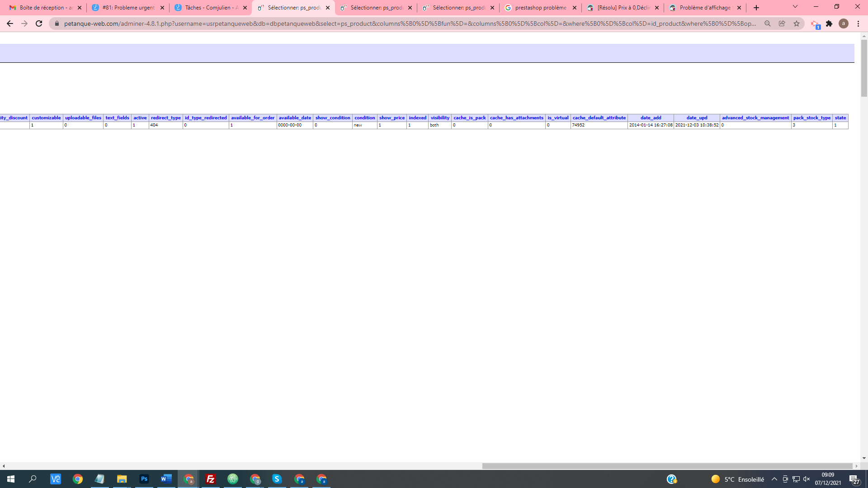Open a new browser tab
The width and height of the screenshot is (868, 488).
pos(756,8)
